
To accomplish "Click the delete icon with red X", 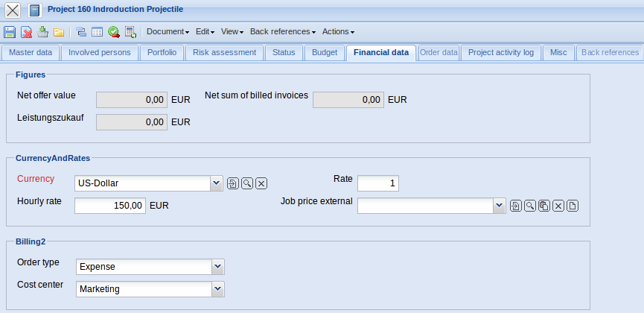I will tap(26, 32).
